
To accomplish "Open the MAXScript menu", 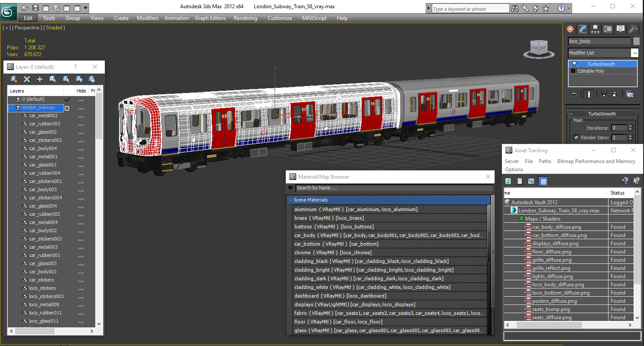I will 314,18.
